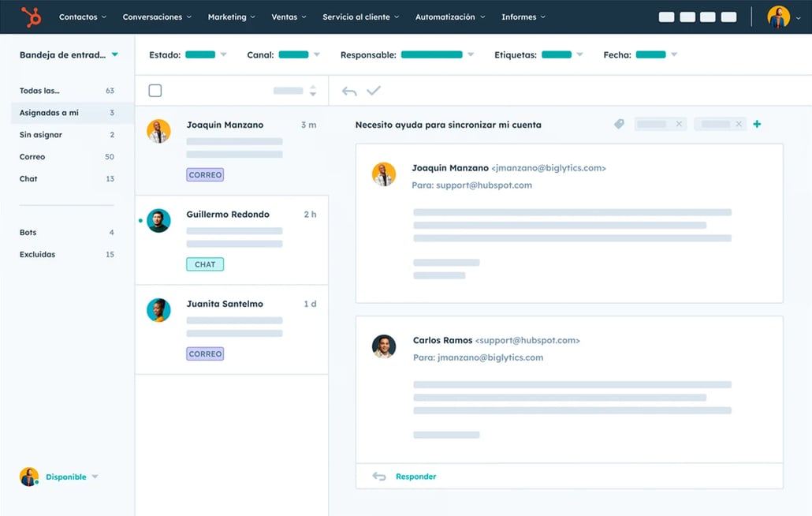
Task: Open the Ventas menu
Action: 289,17
